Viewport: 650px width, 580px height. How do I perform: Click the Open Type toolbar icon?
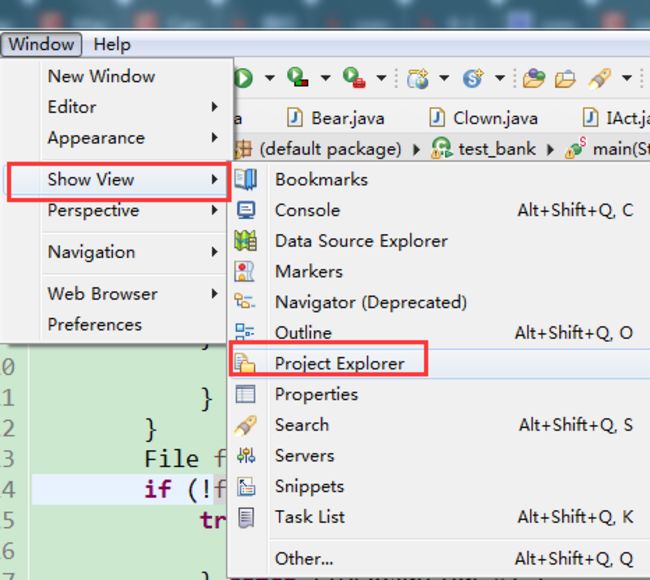534,78
